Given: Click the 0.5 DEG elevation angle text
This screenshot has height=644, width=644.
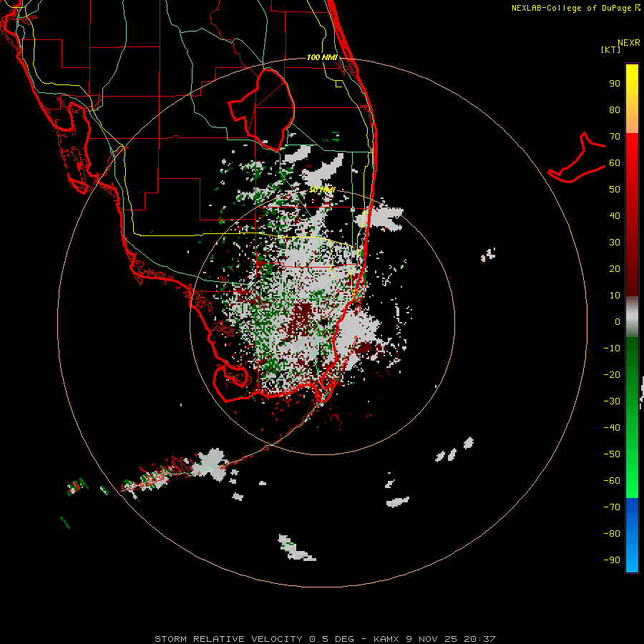Looking at the screenshot, I should click(331, 639).
